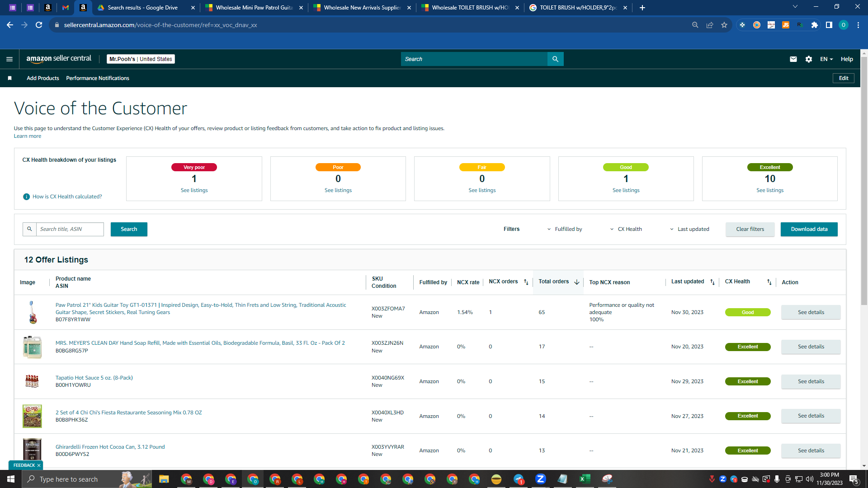Open How is CX Health calculated link

(67, 197)
